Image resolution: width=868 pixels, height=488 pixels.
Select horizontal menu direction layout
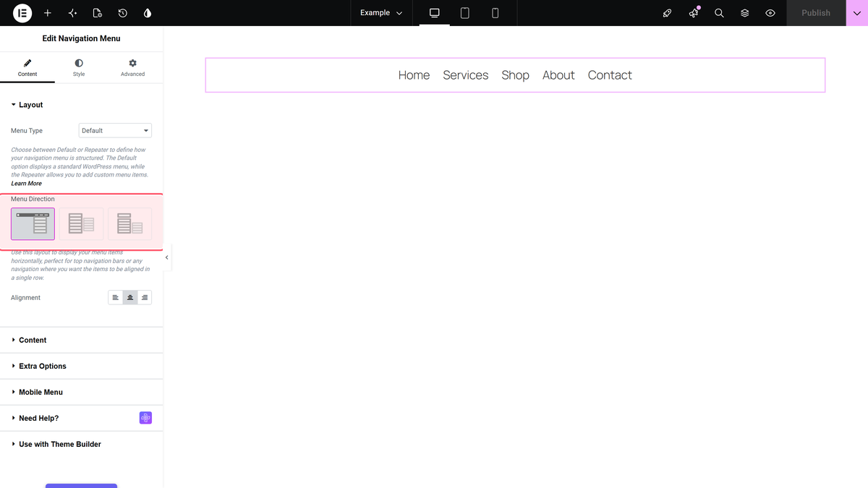coord(33,224)
